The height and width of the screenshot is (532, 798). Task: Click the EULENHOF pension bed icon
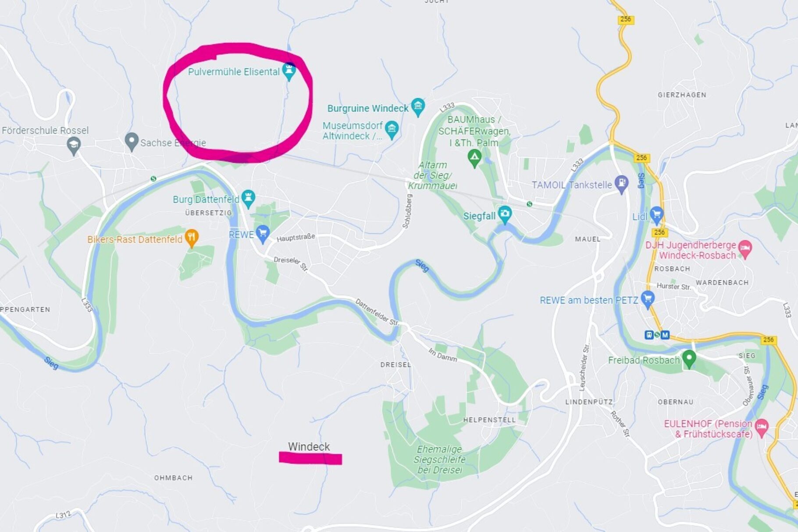(x=762, y=428)
